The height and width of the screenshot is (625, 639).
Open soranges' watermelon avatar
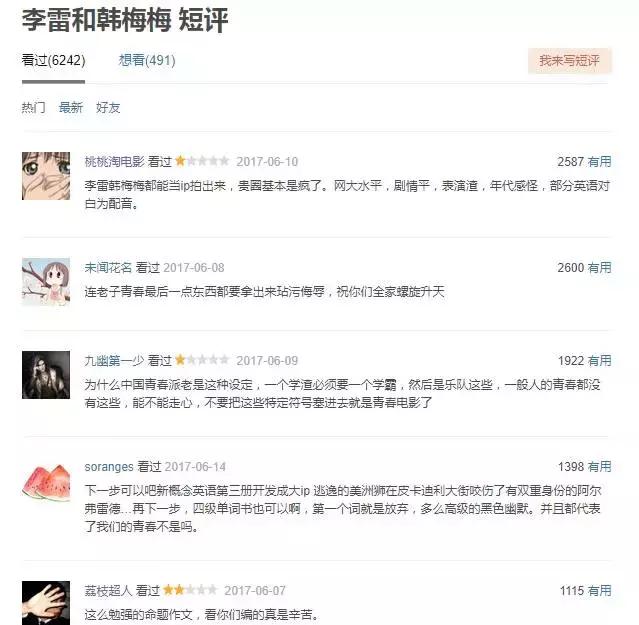tap(46, 481)
